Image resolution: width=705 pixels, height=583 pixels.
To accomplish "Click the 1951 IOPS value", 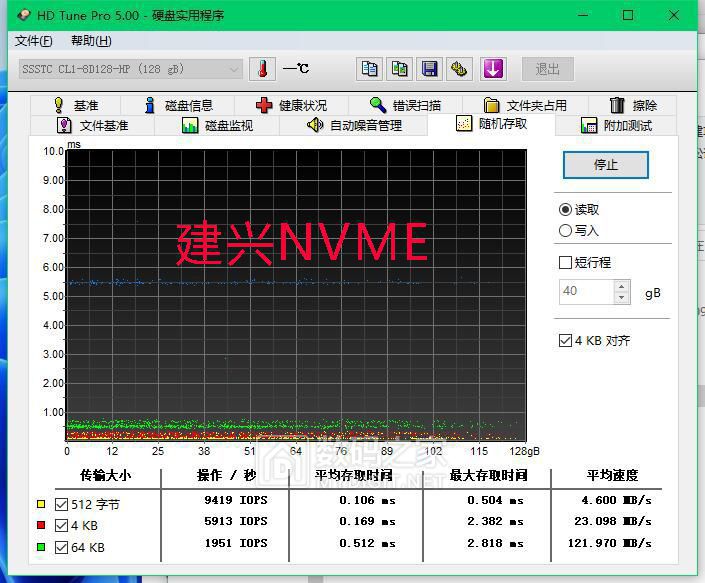I will pyautogui.click(x=236, y=543).
